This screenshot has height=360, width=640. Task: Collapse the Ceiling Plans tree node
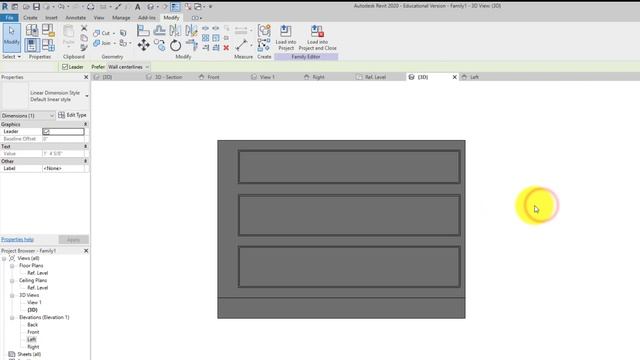12,280
